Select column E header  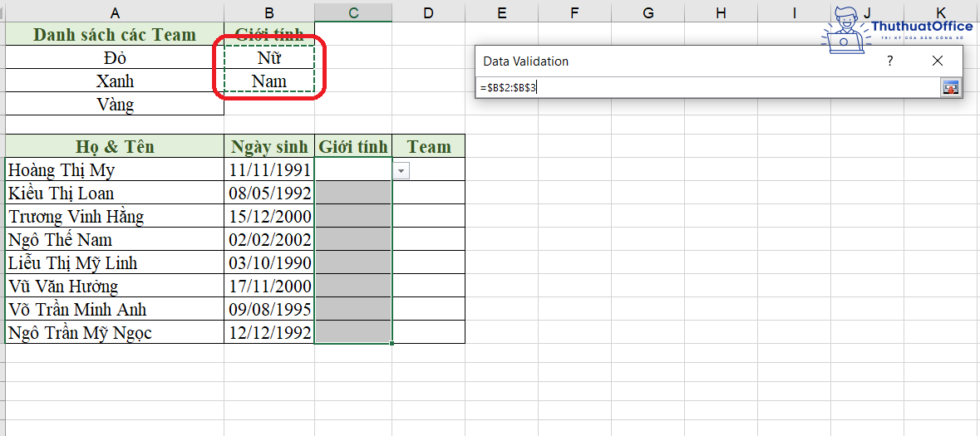(x=501, y=12)
